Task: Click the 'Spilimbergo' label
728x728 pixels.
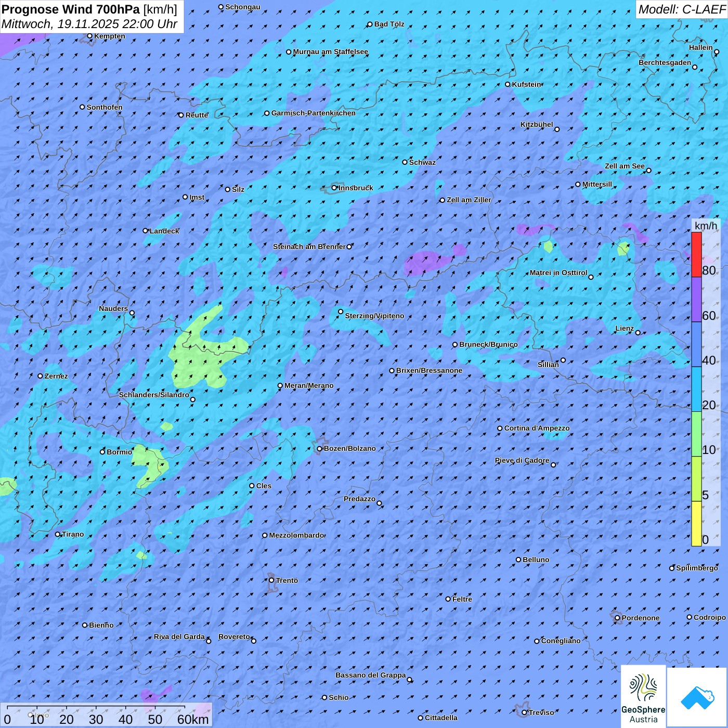Action: 697,568
